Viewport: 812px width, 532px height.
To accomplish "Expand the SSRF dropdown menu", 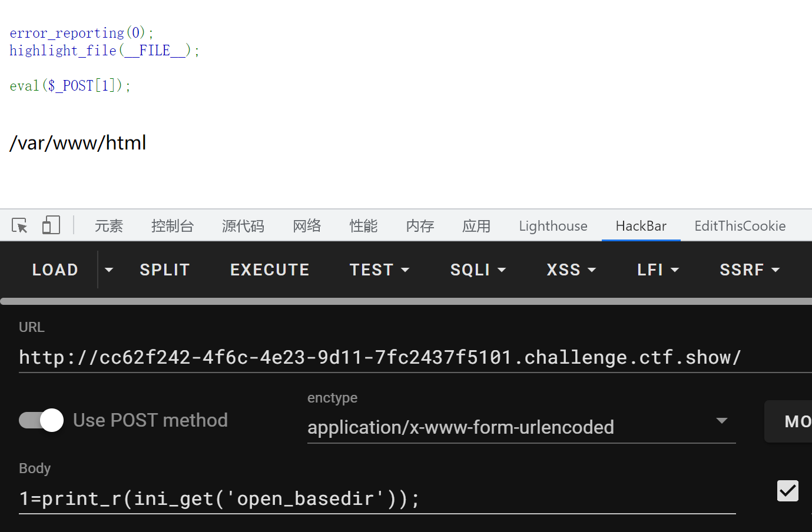I will pyautogui.click(x=749, y=270).
